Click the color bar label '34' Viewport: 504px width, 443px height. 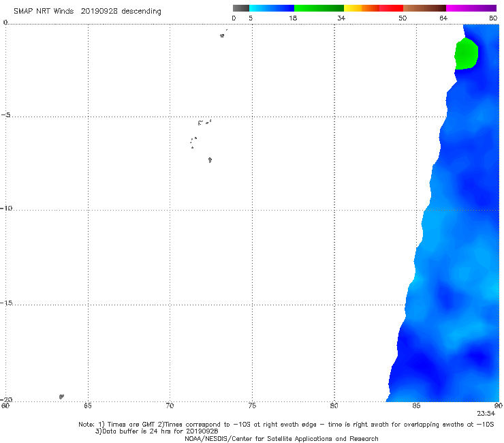(x=341, y=18)
